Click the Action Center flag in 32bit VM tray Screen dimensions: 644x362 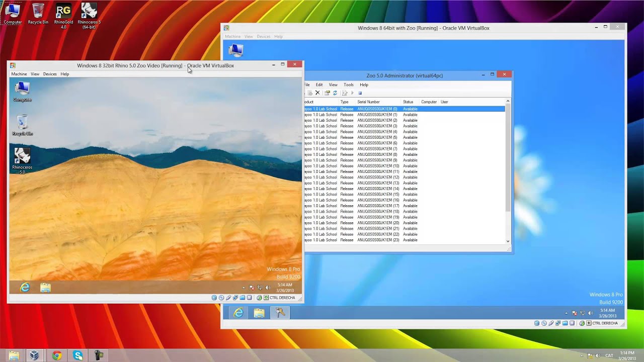pos(252,288)
